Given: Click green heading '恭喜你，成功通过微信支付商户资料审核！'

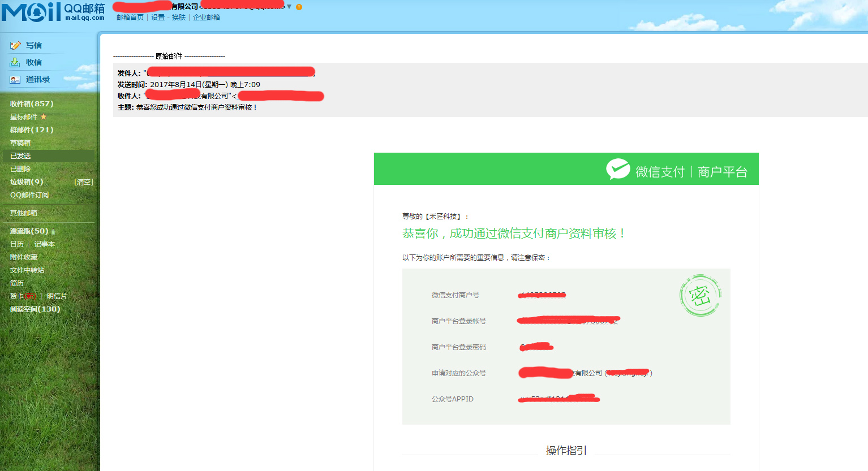Looking at the screenshot, I should click(514, 234).
